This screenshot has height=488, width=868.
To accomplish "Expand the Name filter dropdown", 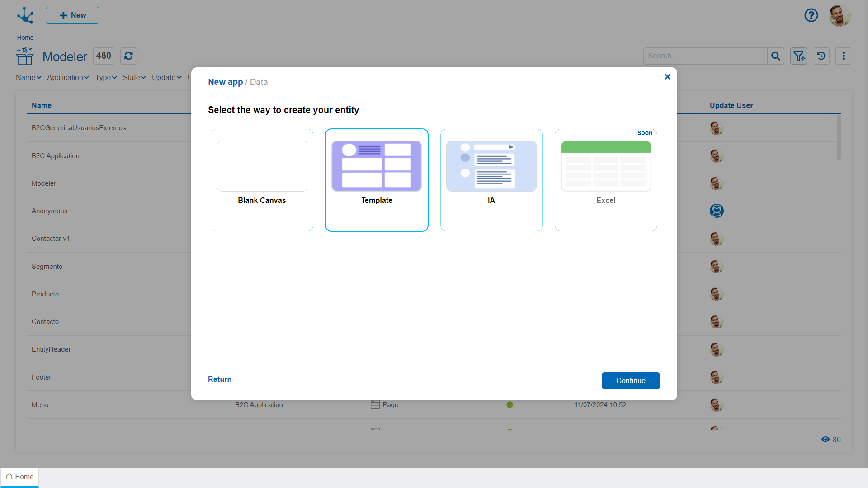I will [28, 78].
